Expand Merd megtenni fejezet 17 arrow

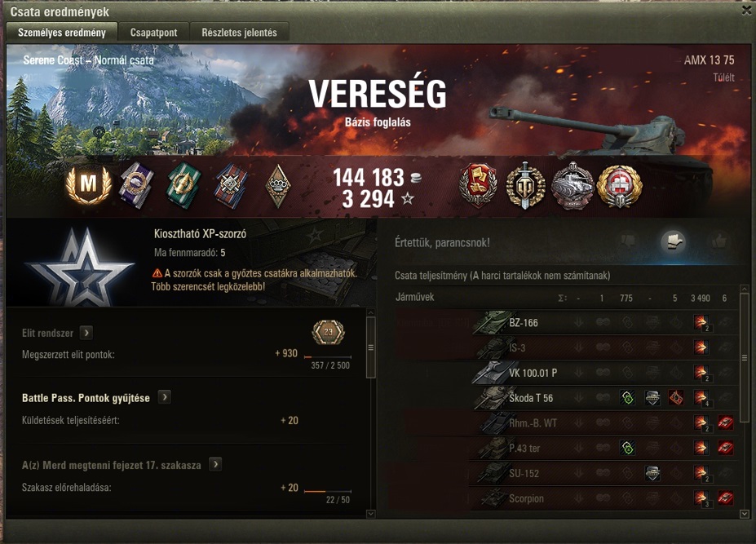[x=215, y=464]
